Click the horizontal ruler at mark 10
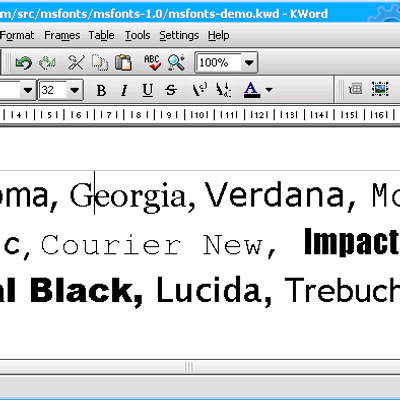 click(199, 115)
